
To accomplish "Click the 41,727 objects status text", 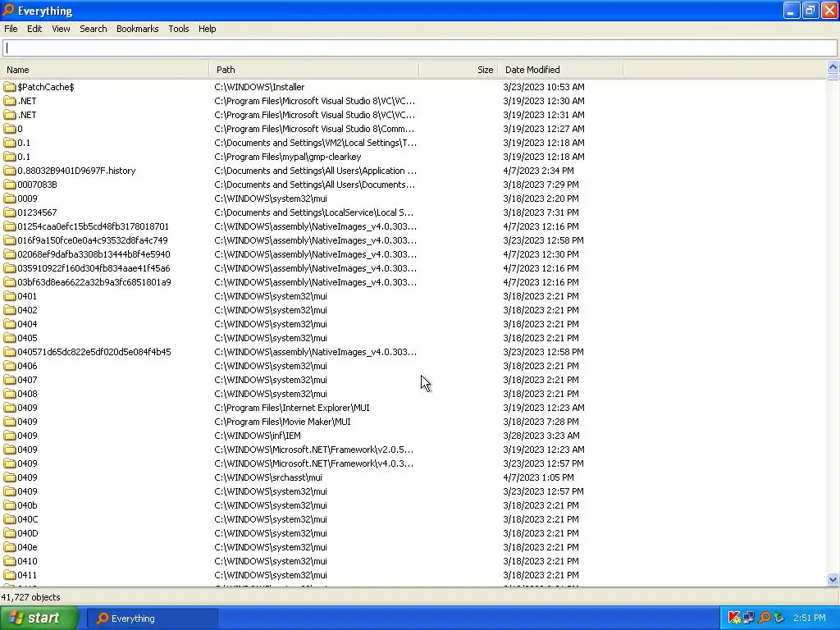I will click(x=30, y=597).
